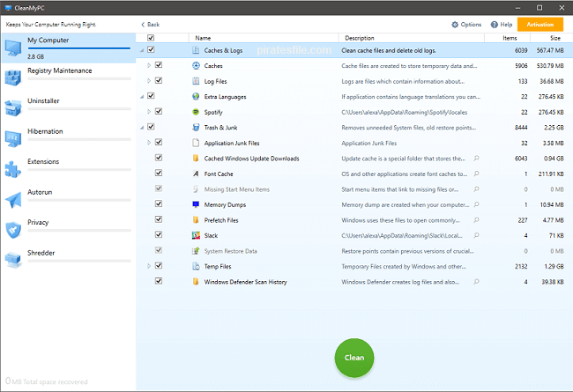Uncheck Windows Defender Scan History checkbox
Image resolution: width=573 pixels, height=392 pixels.
tap(159, 281)
